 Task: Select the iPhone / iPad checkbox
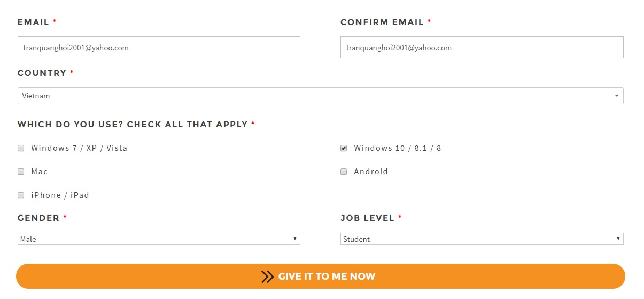(21, 195)
